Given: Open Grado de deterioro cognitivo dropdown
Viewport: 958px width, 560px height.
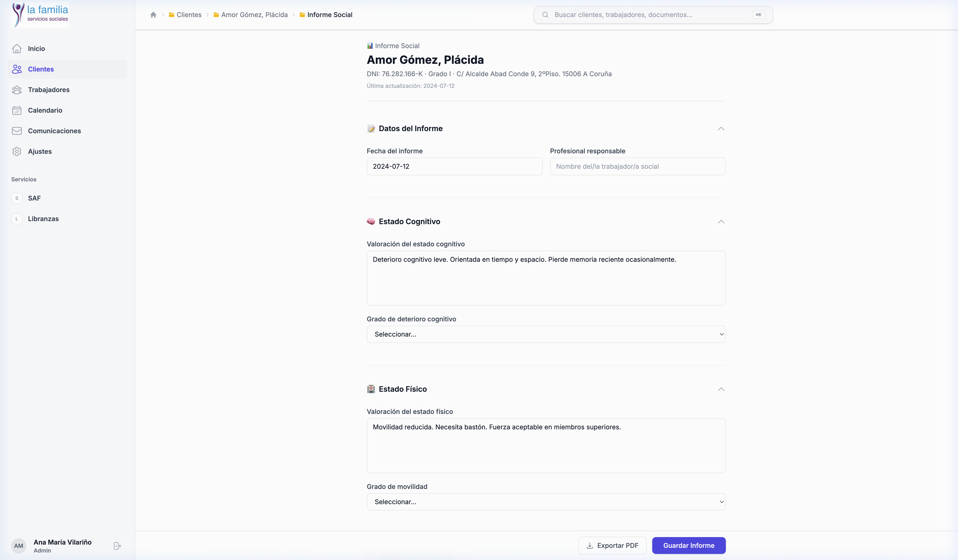Looking at the screenshot, I should 546,334.
